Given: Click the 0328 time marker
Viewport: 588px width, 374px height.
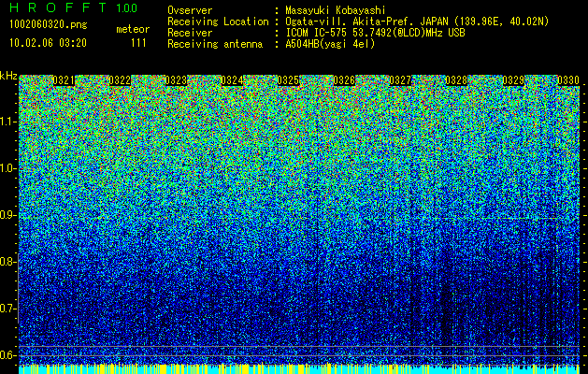Looking at the screenshot, I should tap(457, 80).
